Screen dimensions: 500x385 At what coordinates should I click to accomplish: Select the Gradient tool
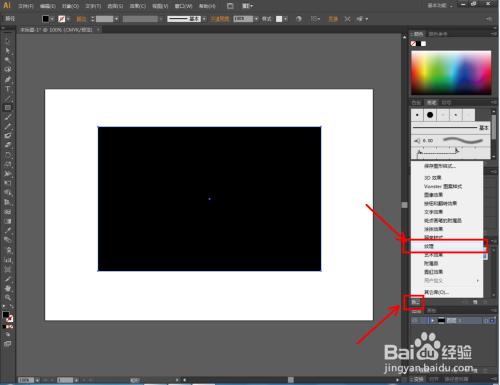[8, 221]
